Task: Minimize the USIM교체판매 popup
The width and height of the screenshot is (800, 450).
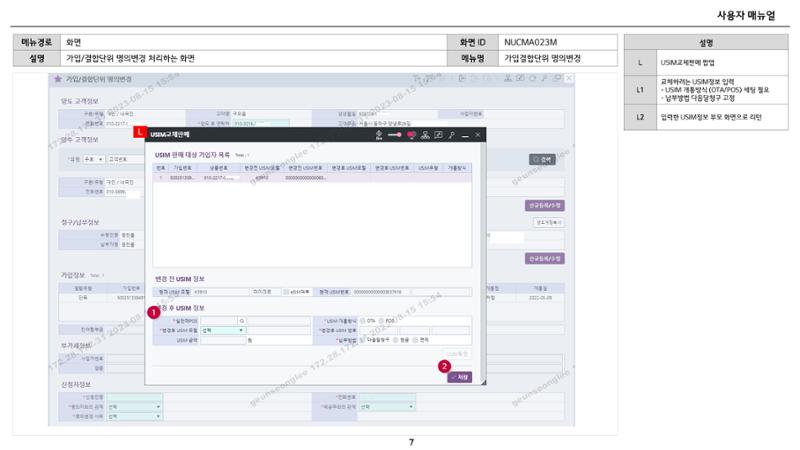Action: [x=465, y=135]
